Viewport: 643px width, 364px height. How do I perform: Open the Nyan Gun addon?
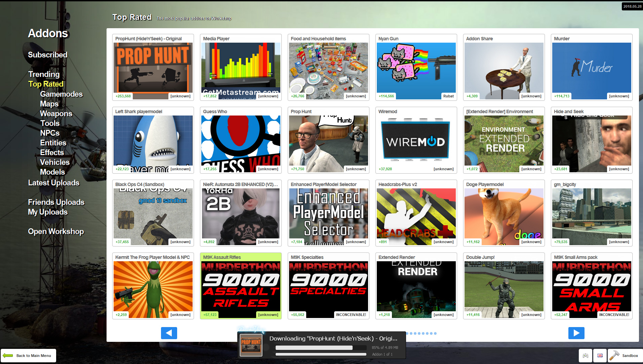(x=416, y=67)
